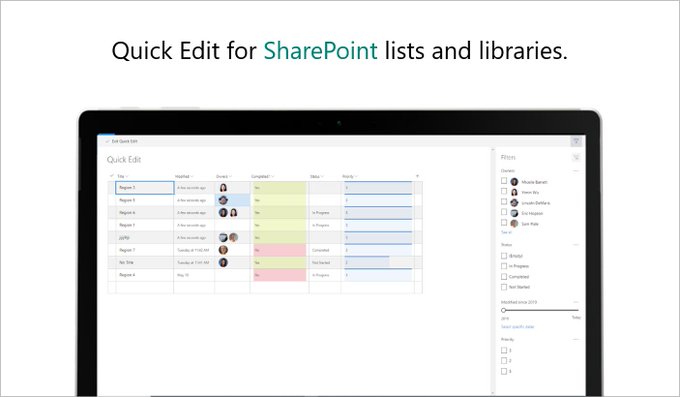The image size is (680, 397).
Task: Check the Not Started status filter
Action: (504, 287)
